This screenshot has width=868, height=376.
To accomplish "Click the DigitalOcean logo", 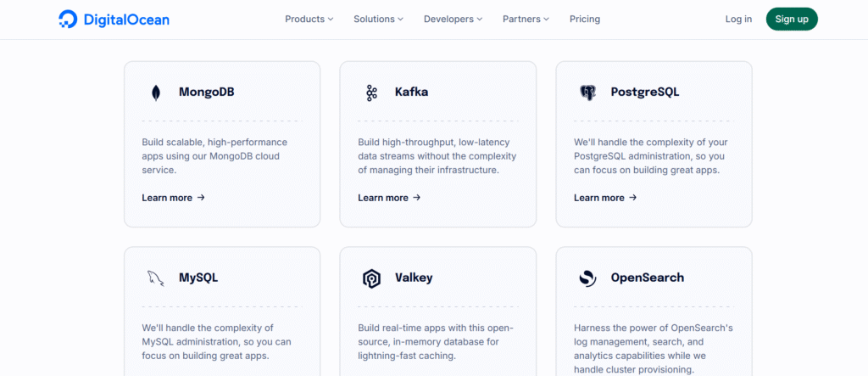I will [114, 19].
